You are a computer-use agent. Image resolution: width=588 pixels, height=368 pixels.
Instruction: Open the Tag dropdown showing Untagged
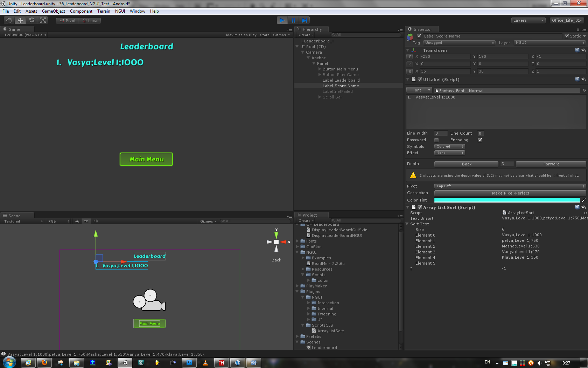coord(459,43)
